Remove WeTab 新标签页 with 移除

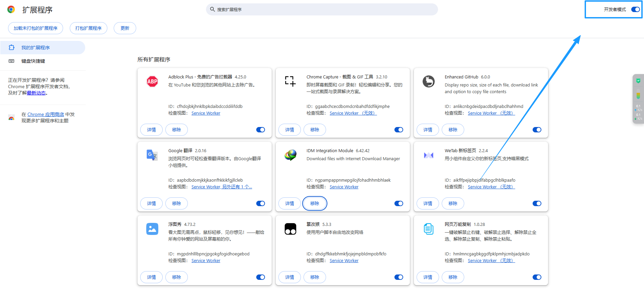coord(453,203)
